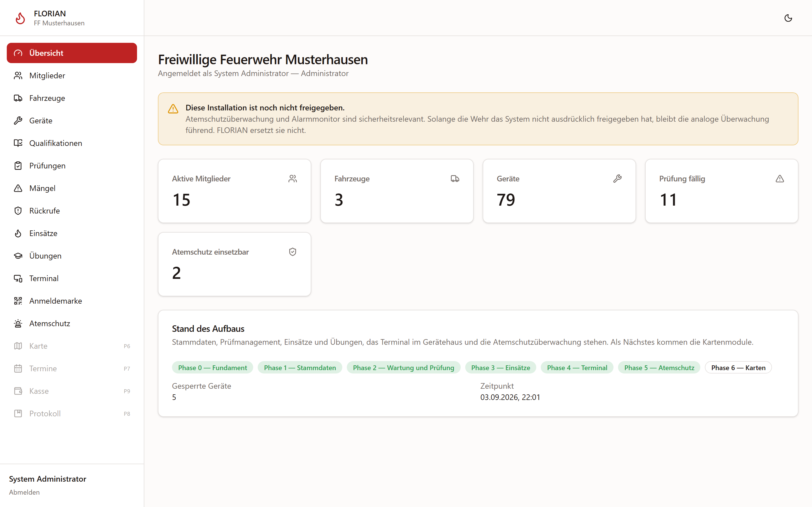Open the Qualifikationen menu item
The width and height of the screenshot is (812, 507).
[x=72, y=143]
